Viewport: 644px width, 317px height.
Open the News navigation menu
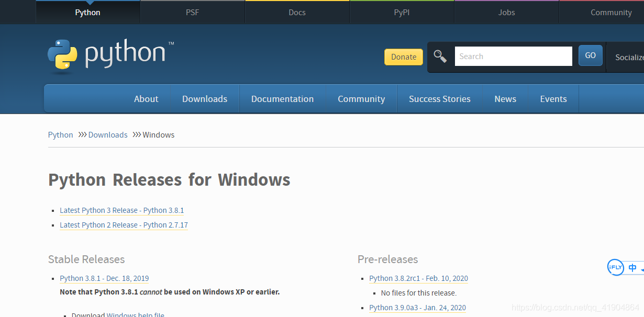point(505,99)
